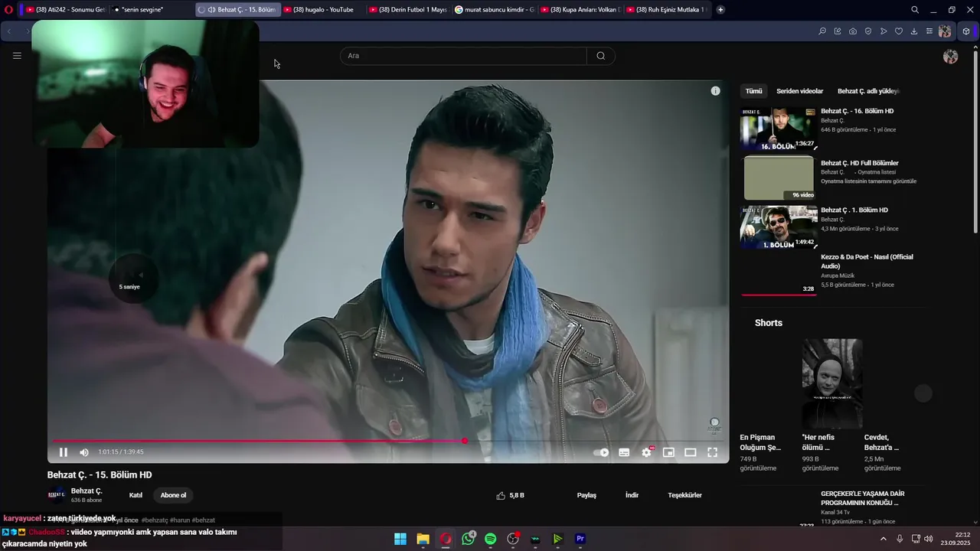This screenshot has height=551, width=980.
Task: Bookmark page with heart icon
Action: click(x=899, y=31)
